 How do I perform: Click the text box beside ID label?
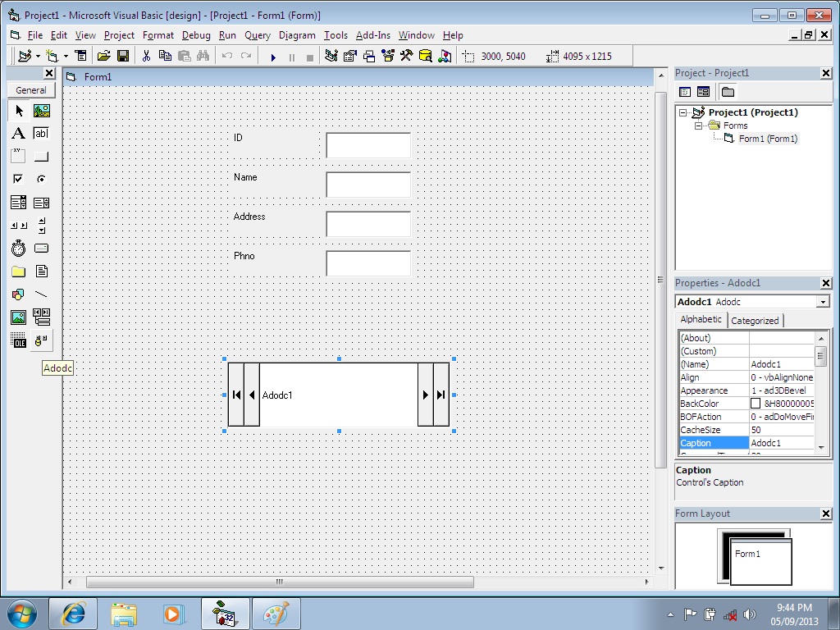point(368,145)
